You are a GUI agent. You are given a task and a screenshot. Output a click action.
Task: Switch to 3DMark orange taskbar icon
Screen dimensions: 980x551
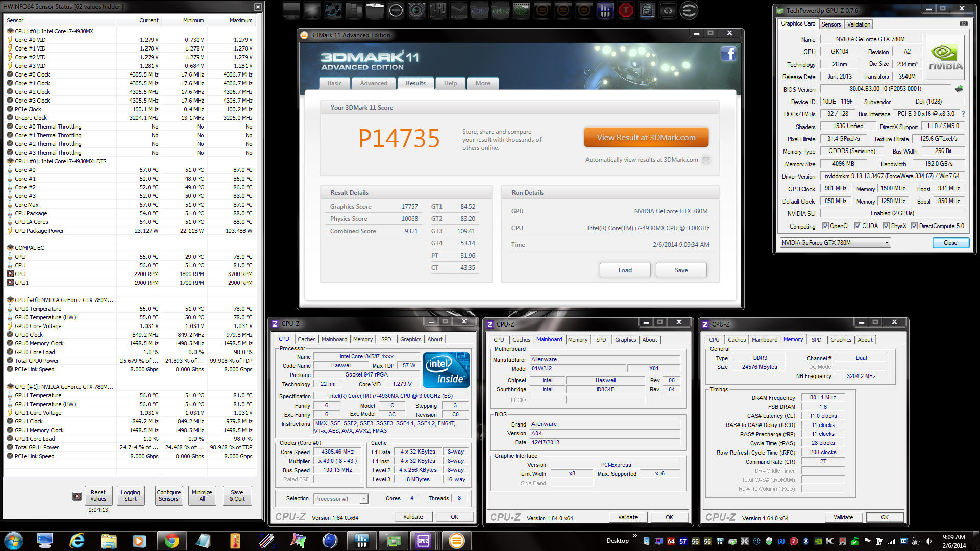coord(456,541)
